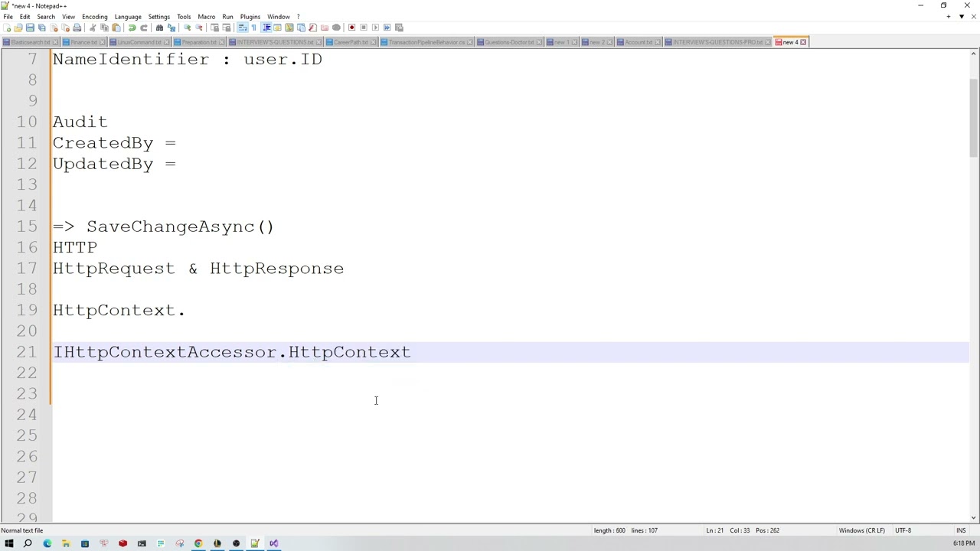980x551 pixels.
Task: Click the Print toolbar icon
Action: tap(77, 28)
